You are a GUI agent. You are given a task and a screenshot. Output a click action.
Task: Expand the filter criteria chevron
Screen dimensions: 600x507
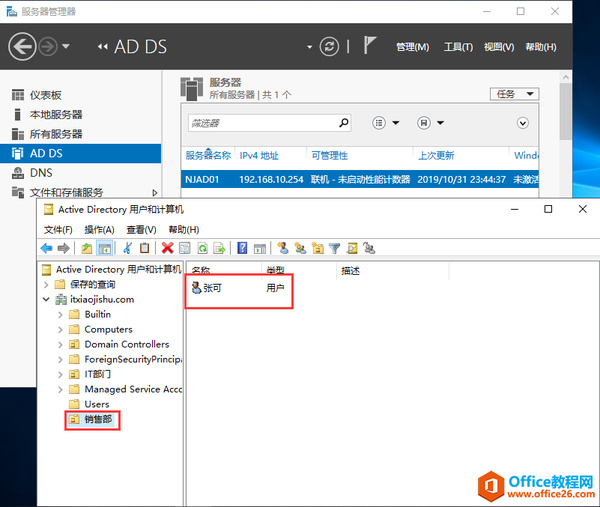(x=523, y=123)
